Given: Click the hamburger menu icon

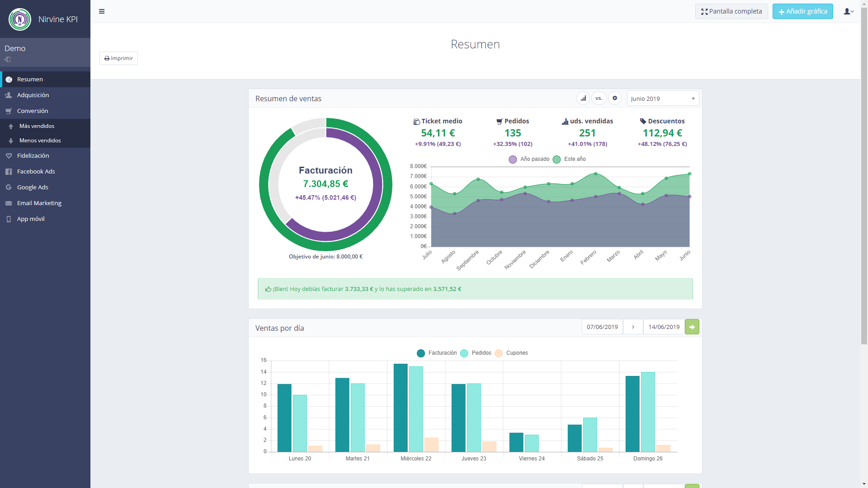Looking at the screenshot, I should pos(102,11).
